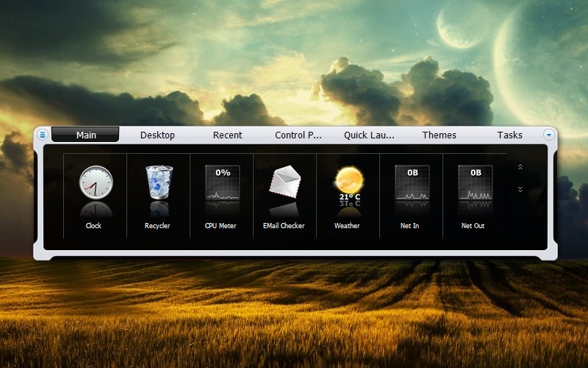The image size is (588, 368).
Task: Switch to the Desktop tab
Action: pos(157,135)
